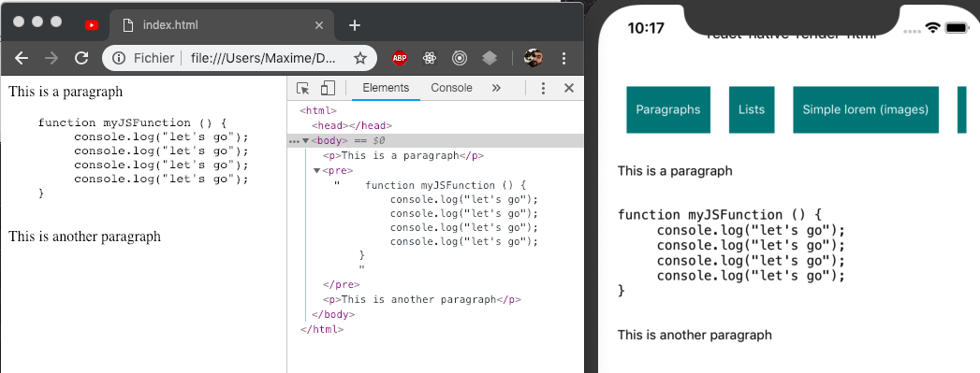Click 'This is another paragraph' in the browser page
The image size is (980, 373).
click(84, 237)
